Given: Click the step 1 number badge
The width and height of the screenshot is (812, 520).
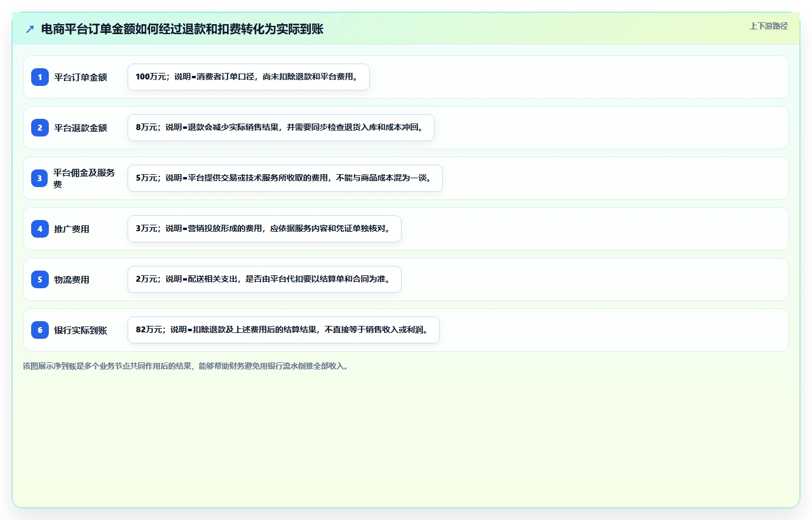Looking at the screenshot, I should click(40, 77).
